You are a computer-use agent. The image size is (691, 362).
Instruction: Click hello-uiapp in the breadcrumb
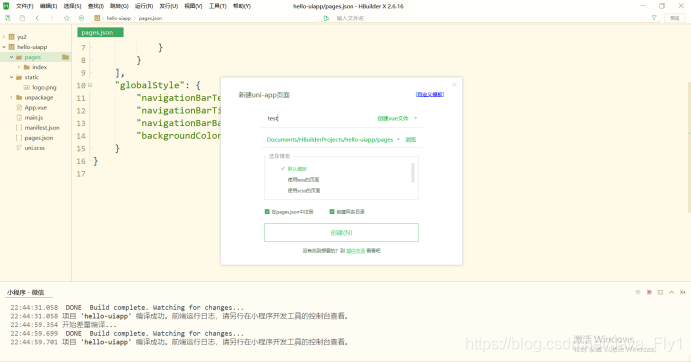119,18
